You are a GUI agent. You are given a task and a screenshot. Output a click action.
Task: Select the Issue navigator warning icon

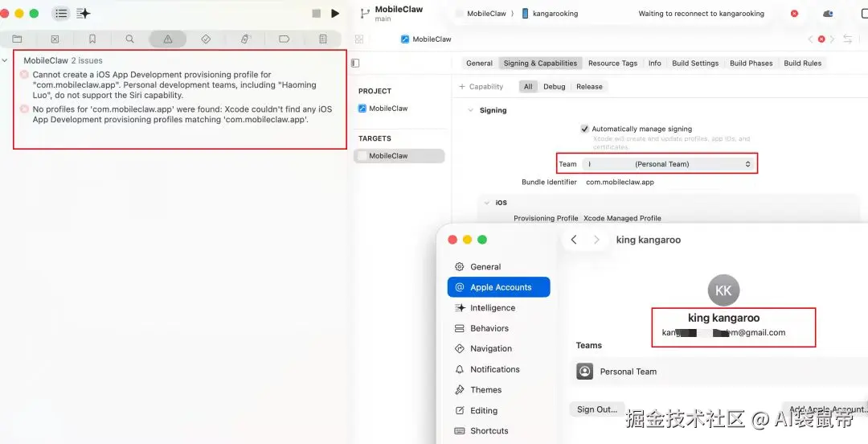[x=168, y=39]
